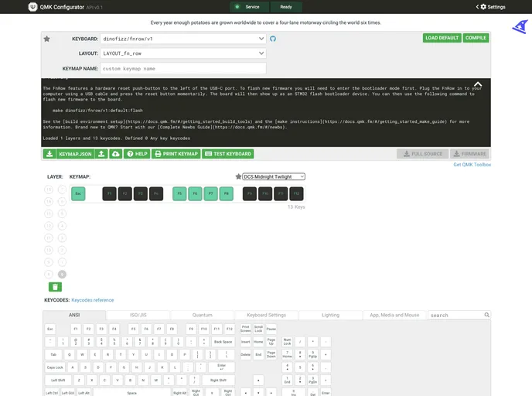Click the search magnifier icon
Image resolution: width=532 pixels, height=396 pixels.
pyautogui.click(x=486, y=315)
